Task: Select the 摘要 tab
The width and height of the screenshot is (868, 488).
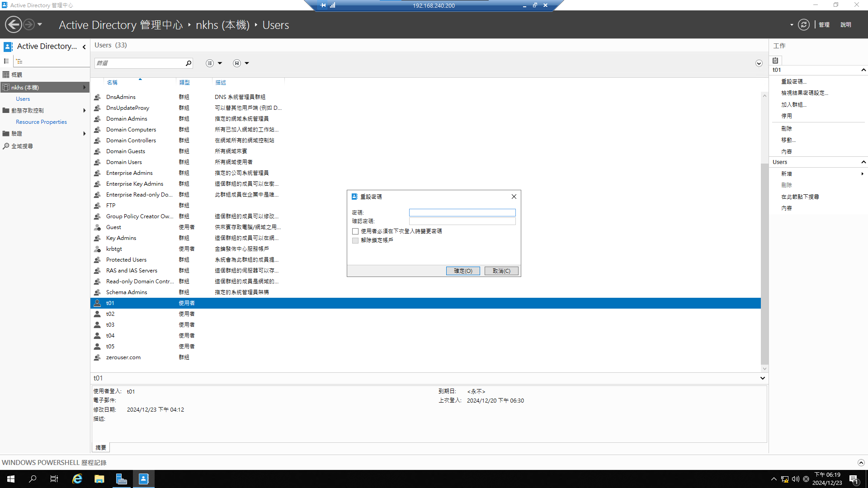Action: pyautogui.click(x=101, y=448)
